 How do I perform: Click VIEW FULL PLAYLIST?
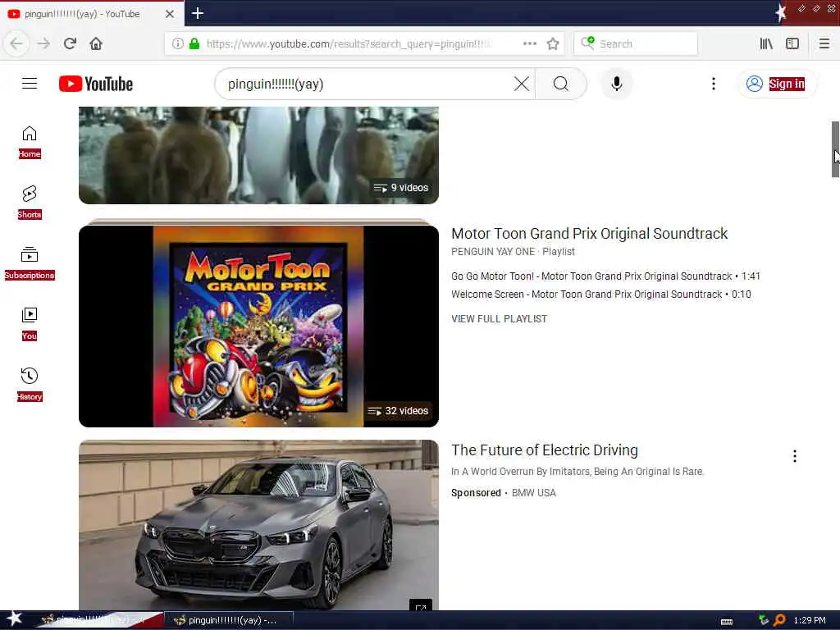pyautogui.click(x=499, y=319)
